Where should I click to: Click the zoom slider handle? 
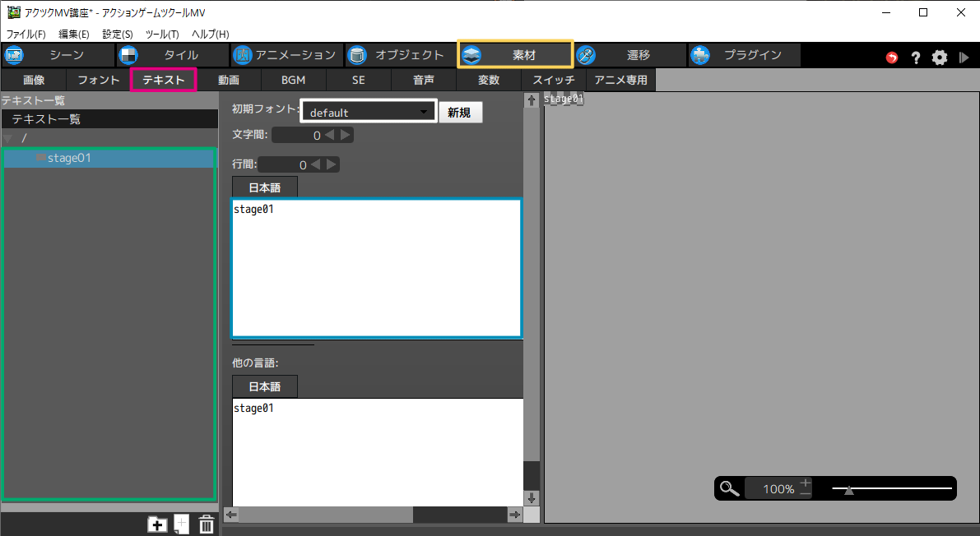coord(849,490)
